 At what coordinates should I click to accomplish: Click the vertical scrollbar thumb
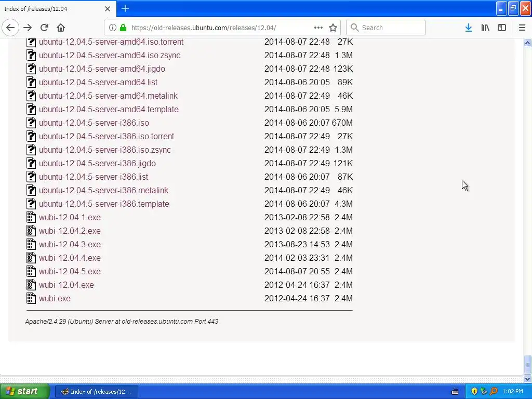(527, 365)
